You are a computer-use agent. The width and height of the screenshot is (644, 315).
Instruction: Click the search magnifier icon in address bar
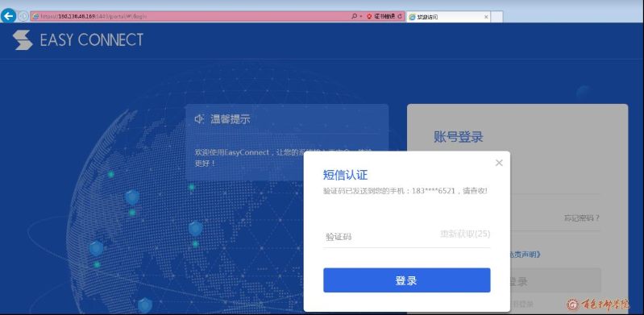coord(354,16)
